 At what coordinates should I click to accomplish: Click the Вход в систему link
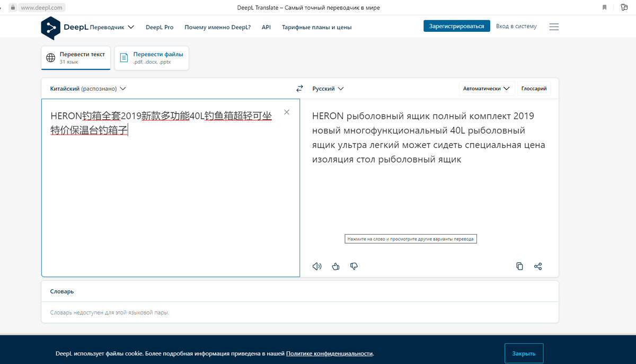point(516,26)
